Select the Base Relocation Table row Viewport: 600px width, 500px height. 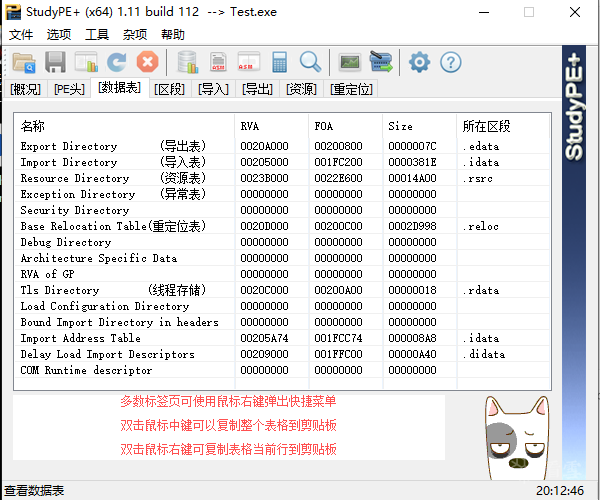point(282,226)
